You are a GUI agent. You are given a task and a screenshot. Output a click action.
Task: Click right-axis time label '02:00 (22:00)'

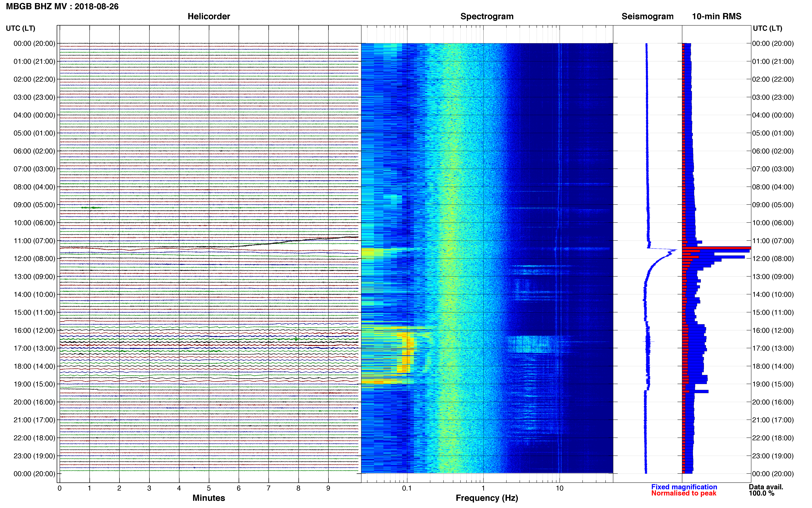773,79
